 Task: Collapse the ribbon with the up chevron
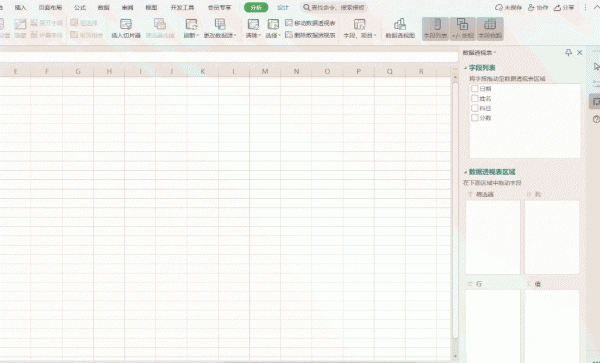(596, 7)
